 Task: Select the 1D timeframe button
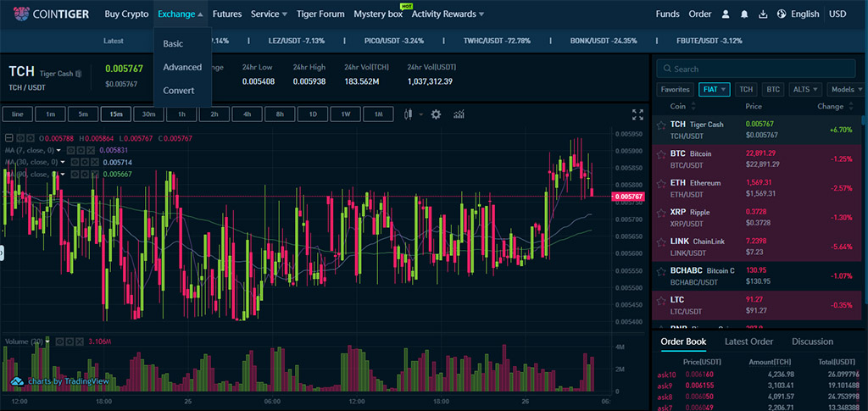tap(313, 114)
